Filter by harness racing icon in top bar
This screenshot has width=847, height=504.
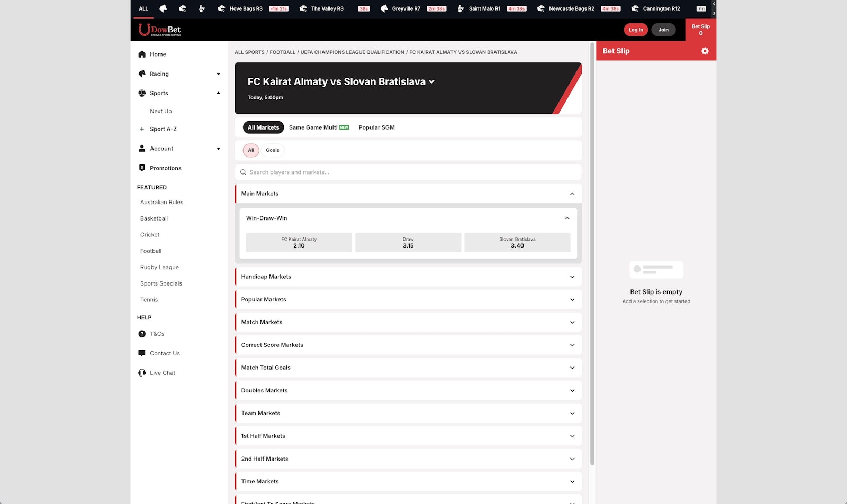(202, 8)
